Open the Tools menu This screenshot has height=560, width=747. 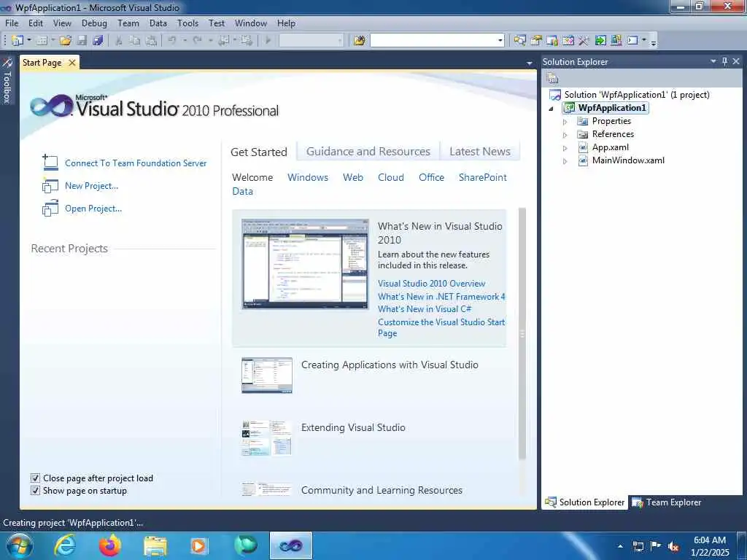pyautogui.click(x=187, y=23)
